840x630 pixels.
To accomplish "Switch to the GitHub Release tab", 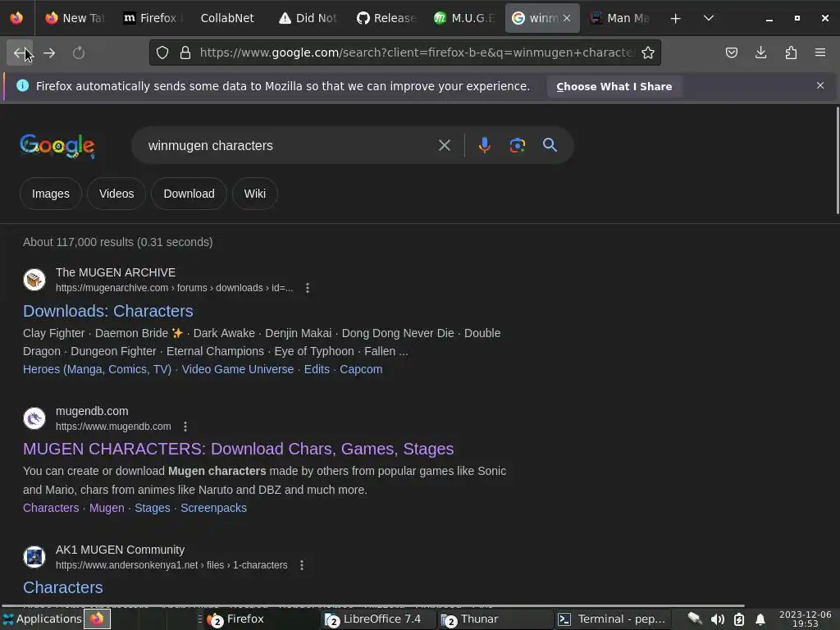I will point(386,18).
